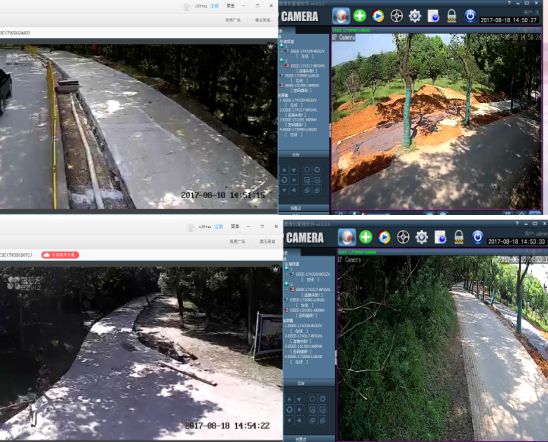The width and height of the screenshot is (548, 442).
Task: Open document log icon, lower IP Camera window
Action: click(x=440, y=237)
